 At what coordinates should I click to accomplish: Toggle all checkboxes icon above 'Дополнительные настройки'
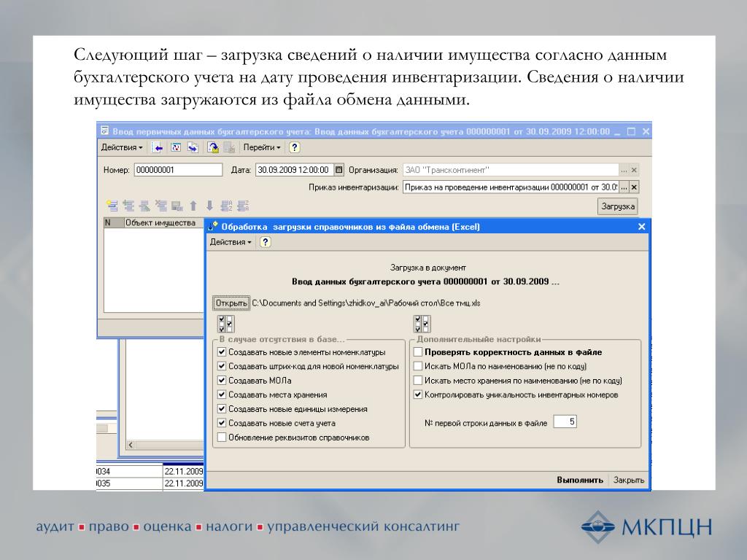pyautogui.click(x=422, y=324)
